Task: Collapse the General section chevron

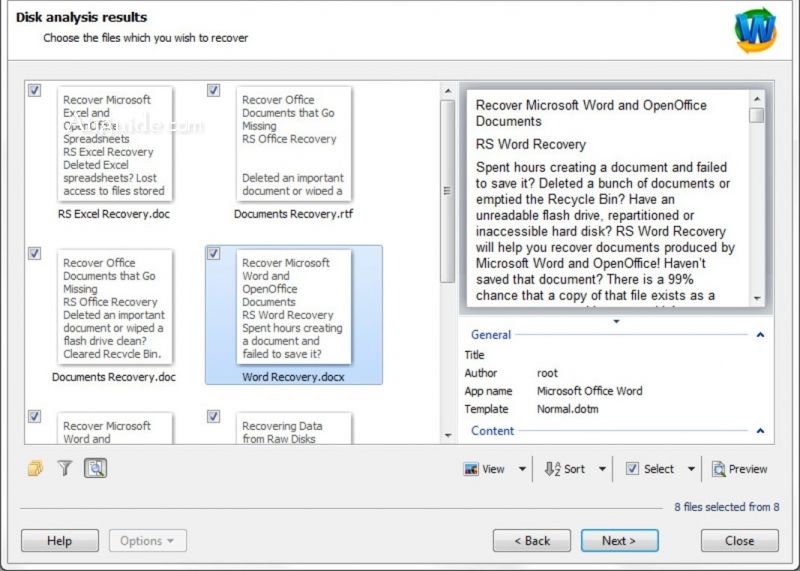Action: pyautogui.click(x=760, y=335)
